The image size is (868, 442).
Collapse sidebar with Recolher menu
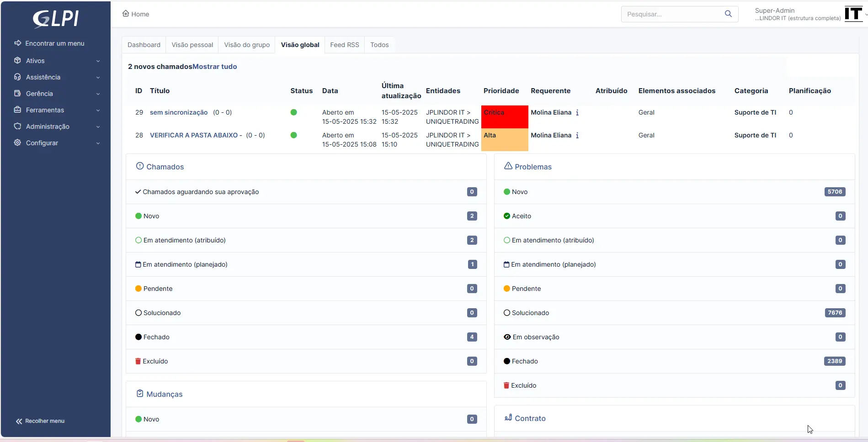tap(40, 421)
